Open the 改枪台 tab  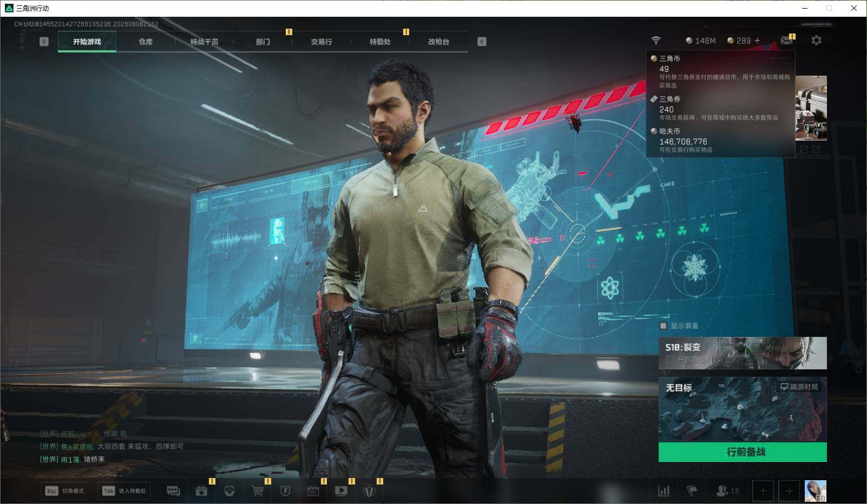click(438, 42)
